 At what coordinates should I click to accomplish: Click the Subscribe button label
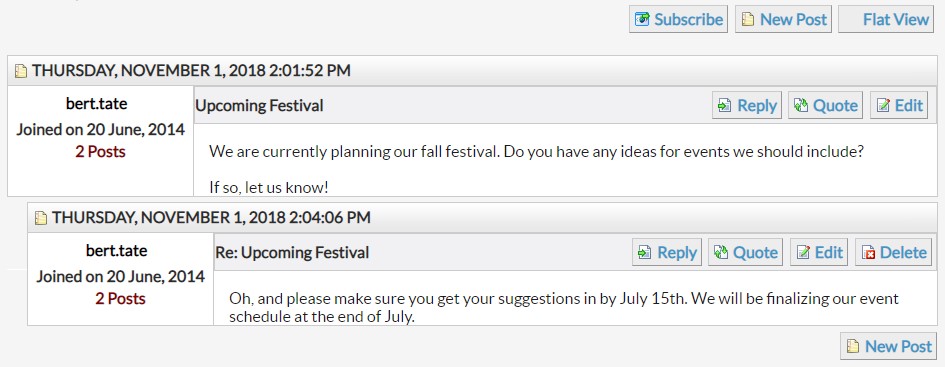point(688,19)
